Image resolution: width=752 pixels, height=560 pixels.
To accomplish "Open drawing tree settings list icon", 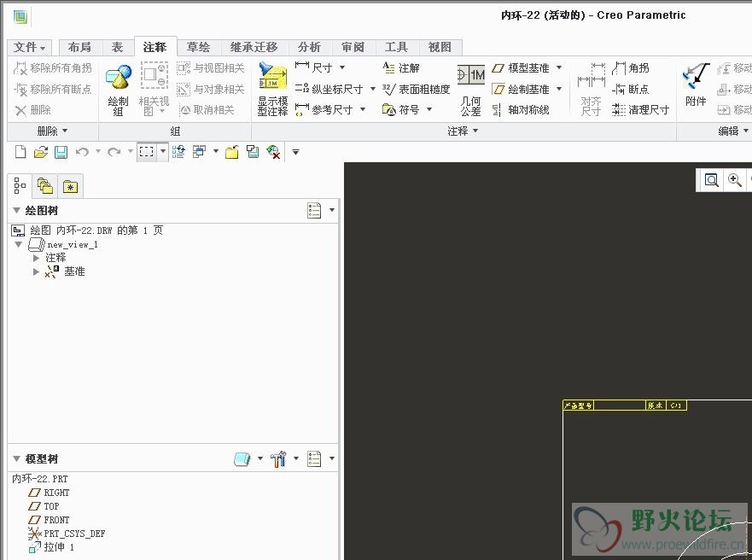I will coord(314,210).
